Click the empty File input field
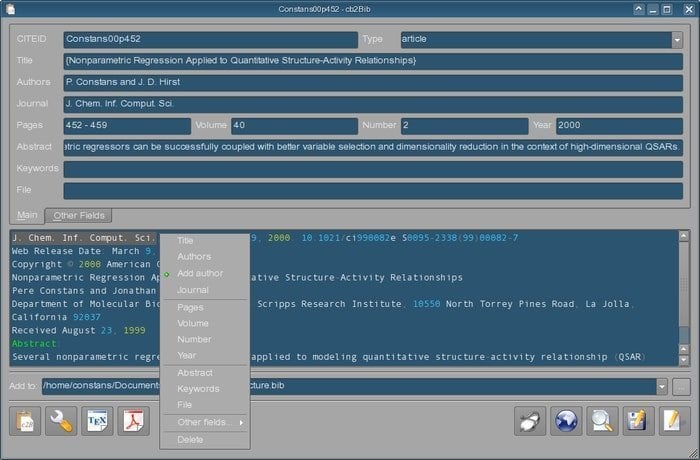Viewport: 700px width, 460px height. pos(373,190)
